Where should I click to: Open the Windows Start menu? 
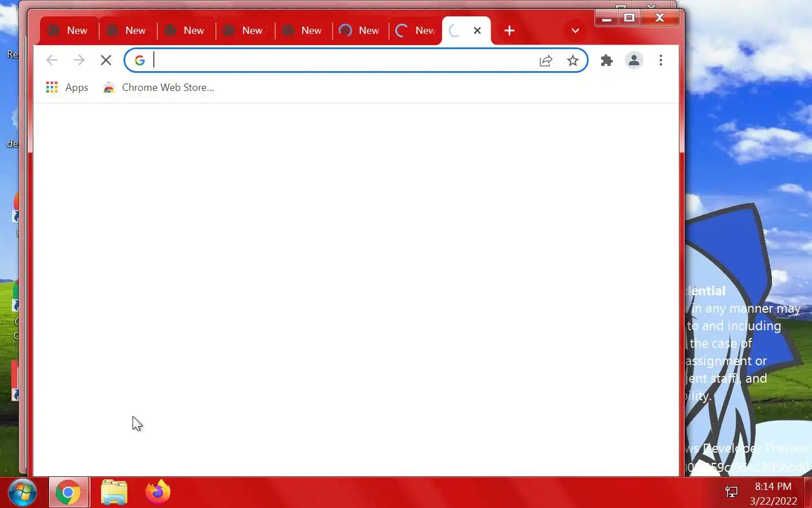pyautogui.click(x=23, y=493)
